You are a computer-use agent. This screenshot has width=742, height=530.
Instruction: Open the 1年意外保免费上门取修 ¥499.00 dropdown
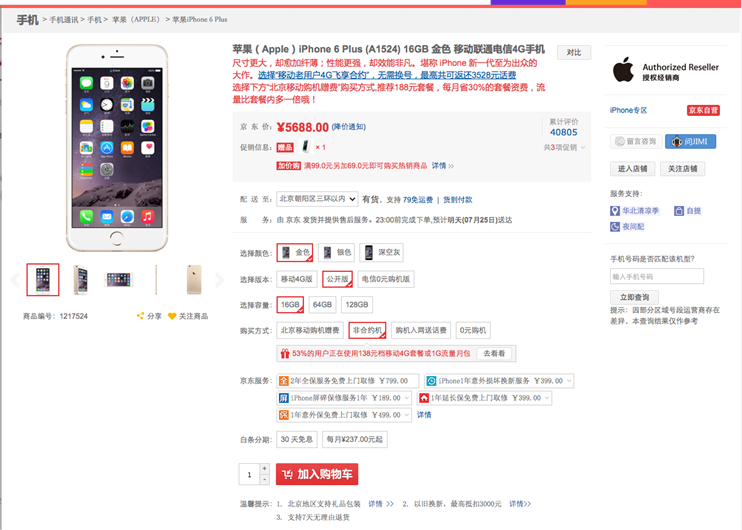(344, 415)
